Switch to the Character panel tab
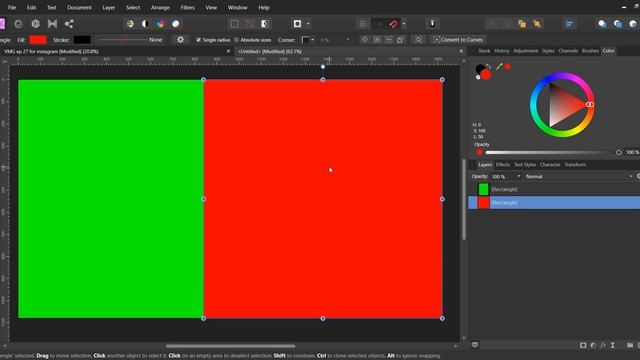 click(x=550, y=164)
